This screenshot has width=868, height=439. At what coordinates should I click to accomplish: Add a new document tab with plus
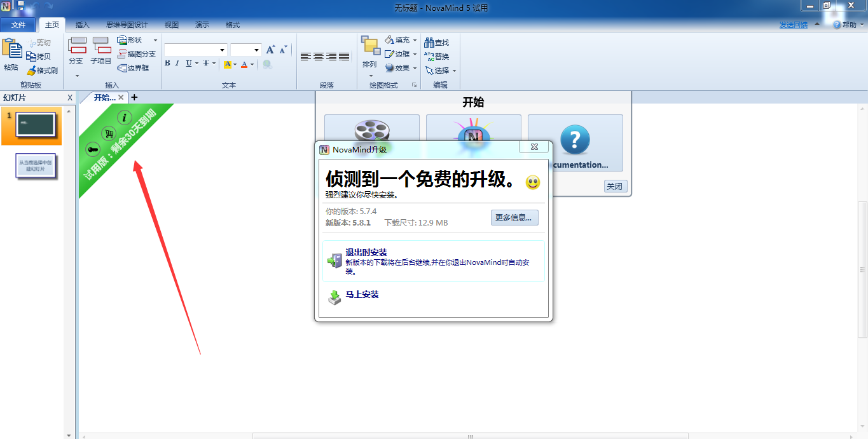134,97
